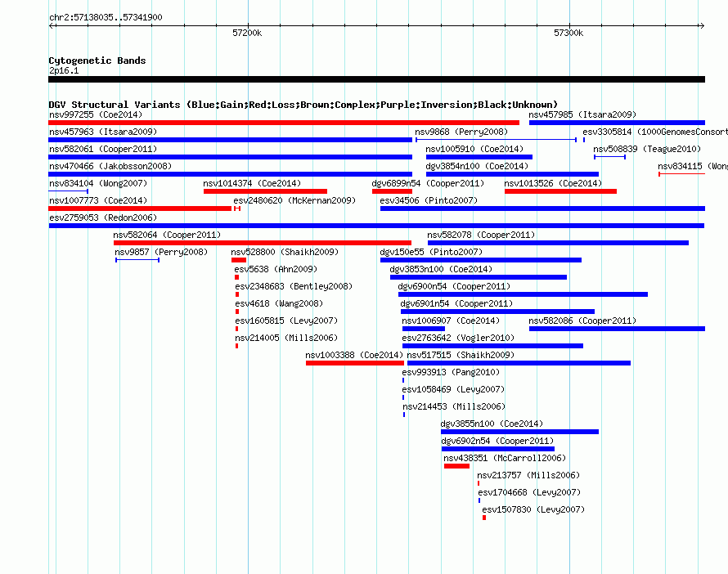Select esv1507830 (Levy2007) label
Image resolution: width=728 pixels, height=574 pixels.
pyautogui.click(x=533, y=509)
